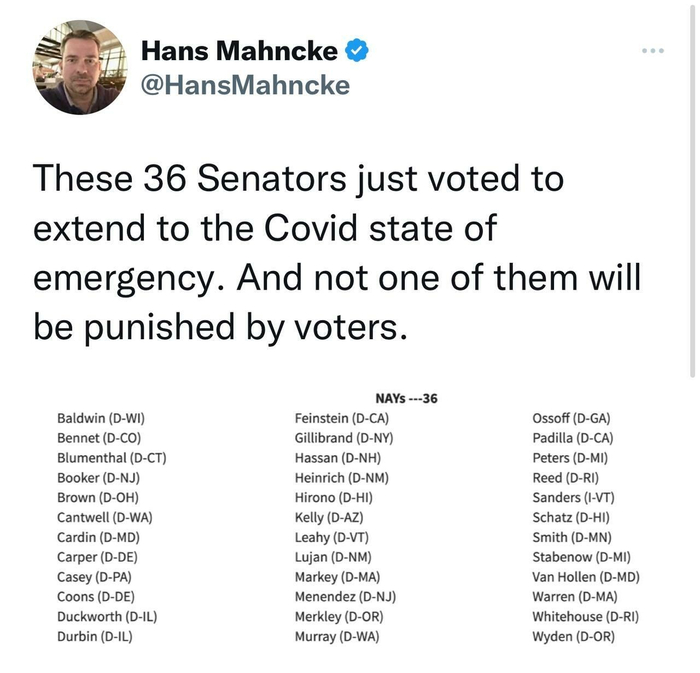700x673 pixels.
Task: Click Wyden (D-OR) in the vote list
Action: tap(573, 636)
